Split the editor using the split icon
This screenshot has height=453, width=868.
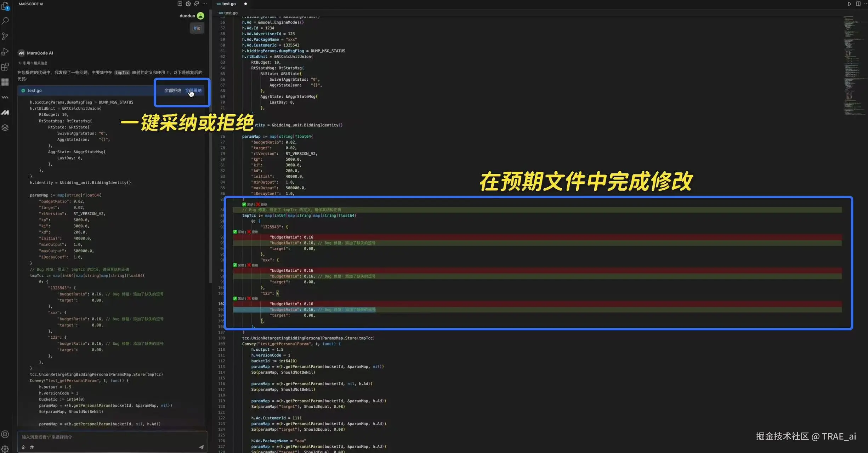click(x=857, y=4)
